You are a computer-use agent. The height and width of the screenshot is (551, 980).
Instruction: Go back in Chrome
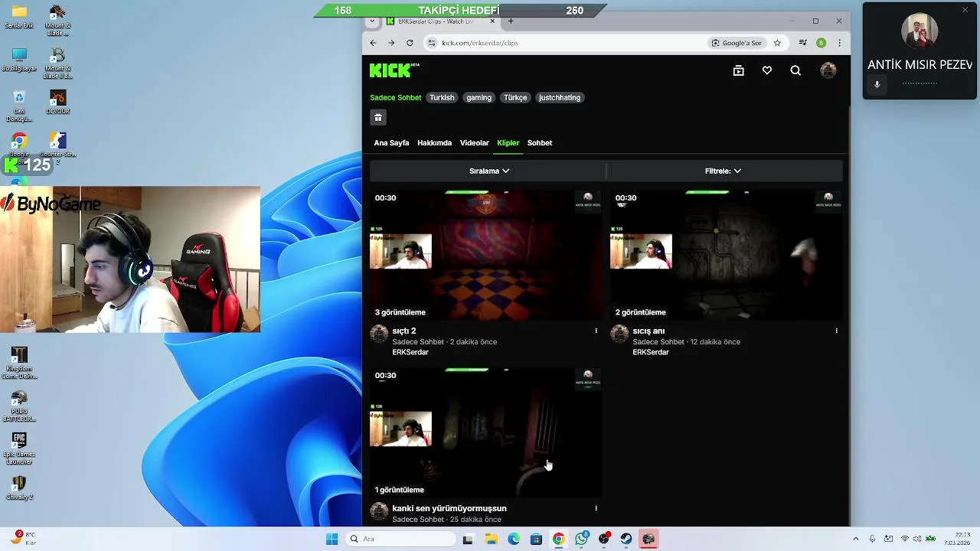click(373, 43)
